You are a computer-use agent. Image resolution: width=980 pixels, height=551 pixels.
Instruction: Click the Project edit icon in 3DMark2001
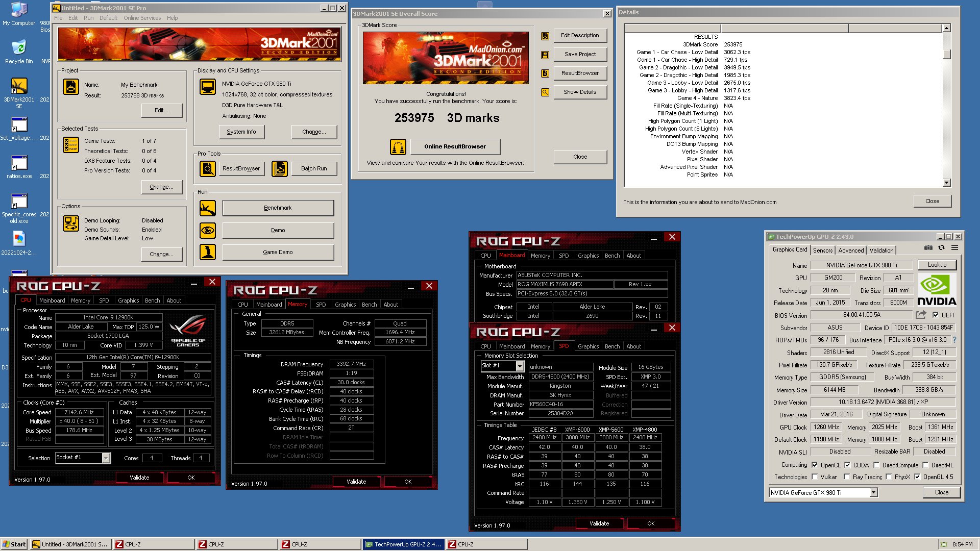click(71, 87)
